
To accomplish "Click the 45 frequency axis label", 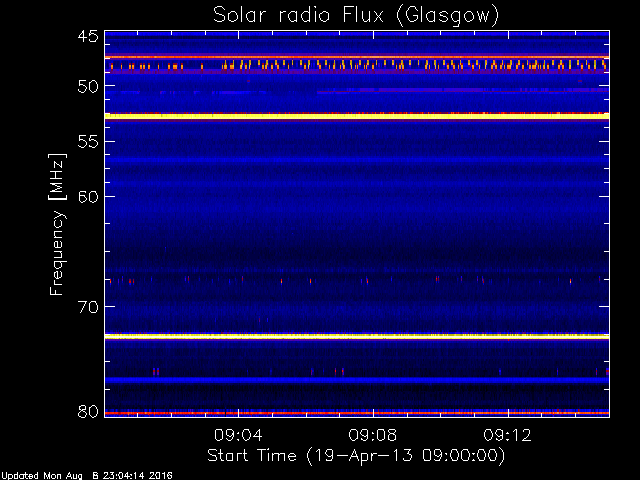I will click(88, 37).
